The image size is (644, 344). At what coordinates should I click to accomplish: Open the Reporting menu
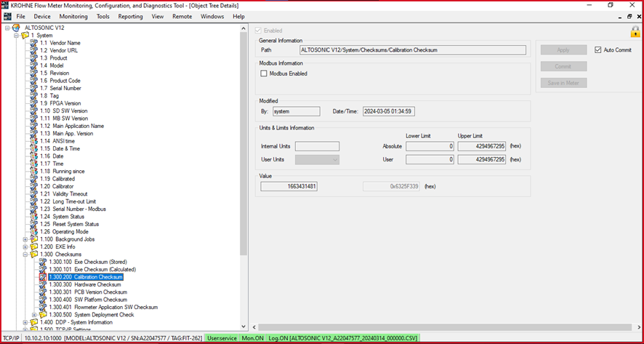pos(131,17)
